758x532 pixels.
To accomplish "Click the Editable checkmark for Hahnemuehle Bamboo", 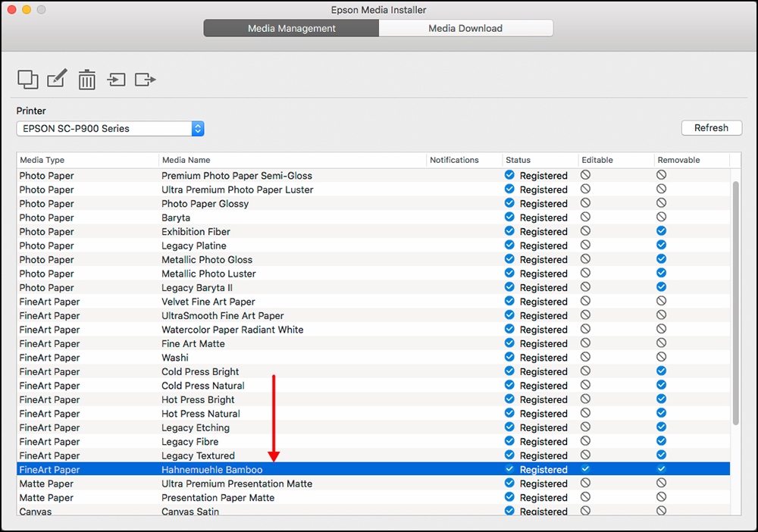I will click(x=585, y=468).
